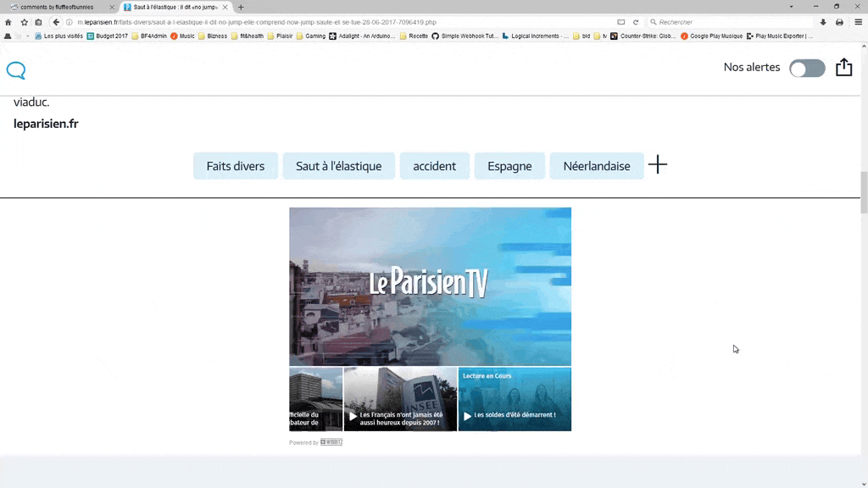This screenshot has height=488, width=868.
Task: Expand more tags with the plus icon
Action: tap(658, 165)
